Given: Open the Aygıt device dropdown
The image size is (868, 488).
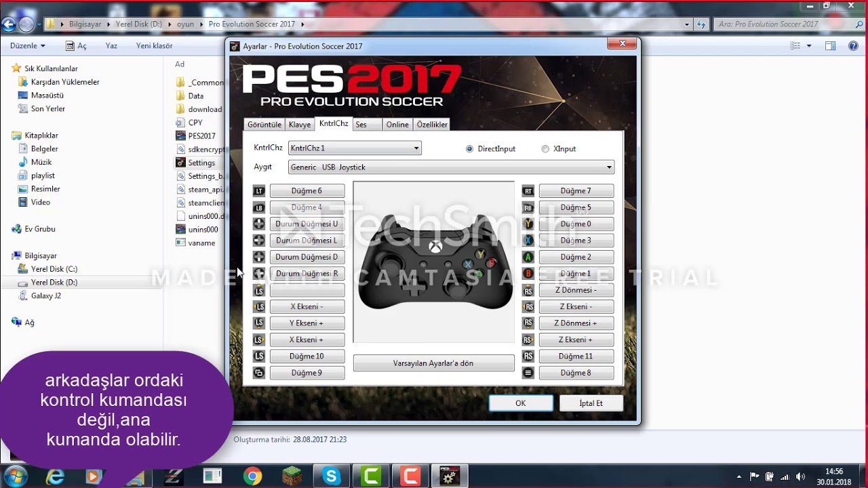Looking at the screenshot, I should (x=451, y=167).
